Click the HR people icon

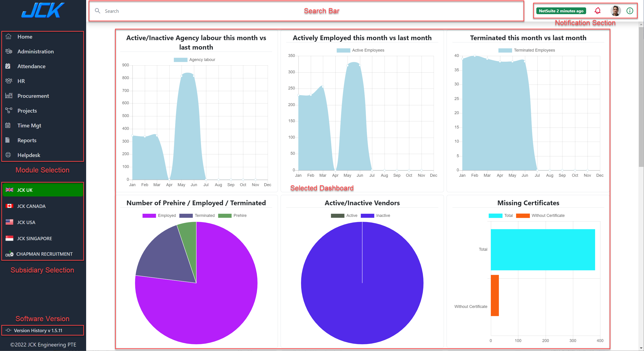pyautogui.click(x=9, y=81)
